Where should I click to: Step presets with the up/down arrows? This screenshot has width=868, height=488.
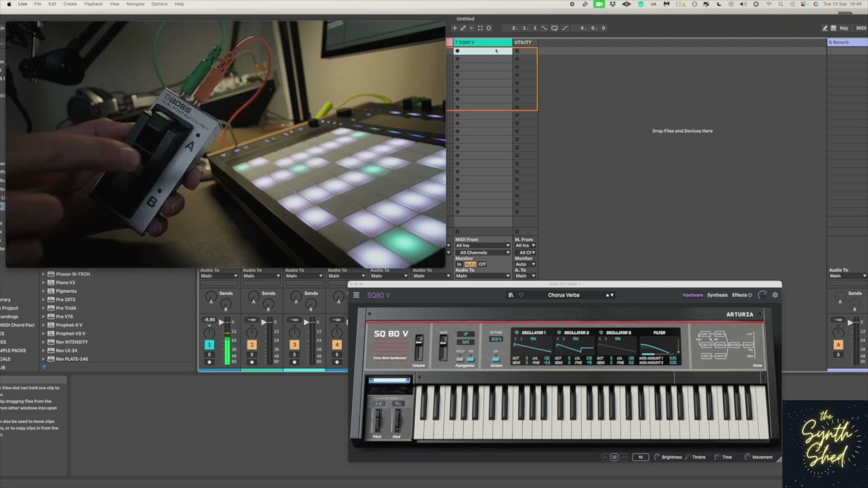(x=610, y=295)
